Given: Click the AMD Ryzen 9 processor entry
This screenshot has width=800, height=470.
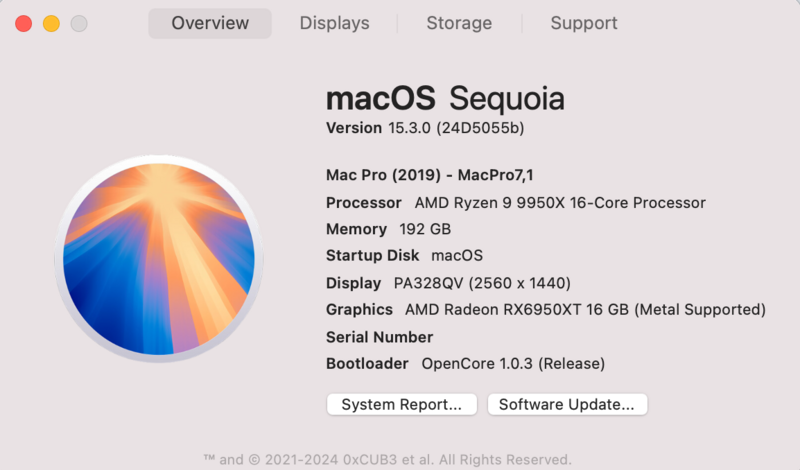Looking at the screenshot, I should 560,203.
